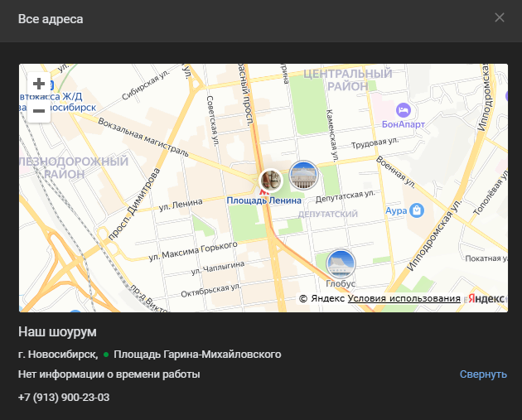This screenshot has width=522, height=420.
Task: Click the Вокзальная магистраль street label
Action: [143, 138]
